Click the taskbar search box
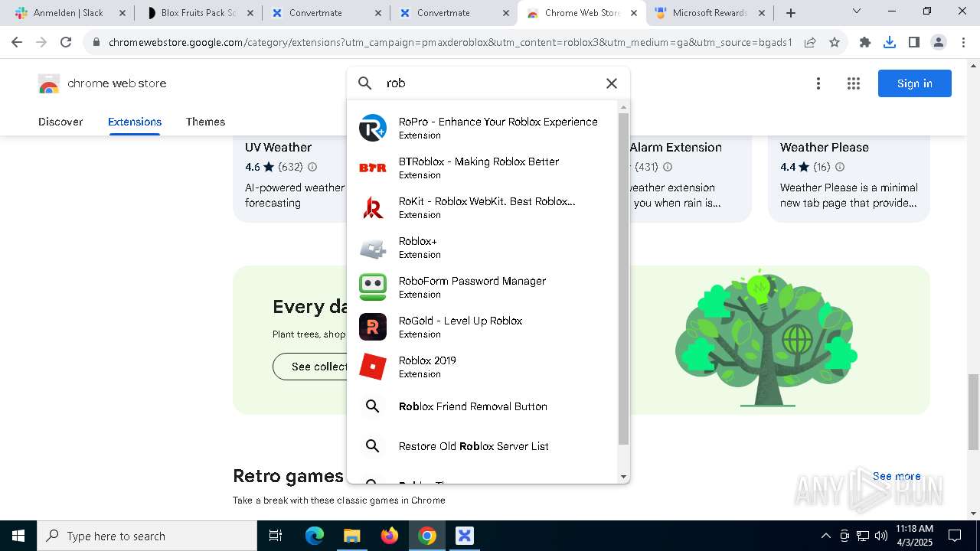Viewport: 980px width, 551px height. pyautogui.click(x=147, y=536)
